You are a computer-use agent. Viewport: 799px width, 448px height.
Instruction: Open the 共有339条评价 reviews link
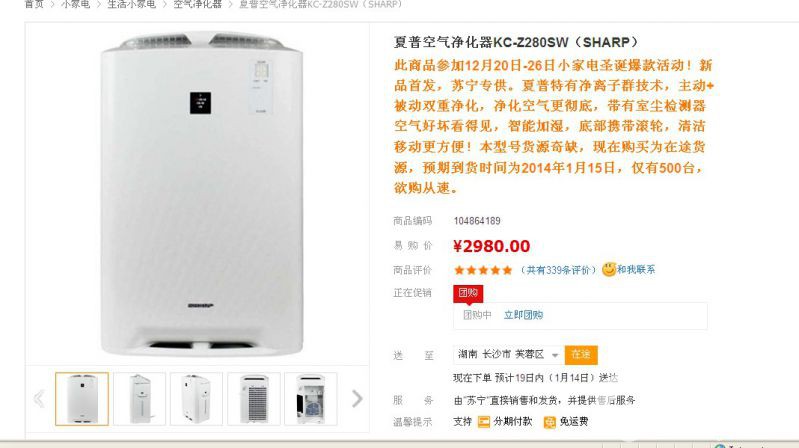click(x=558, y=270)
